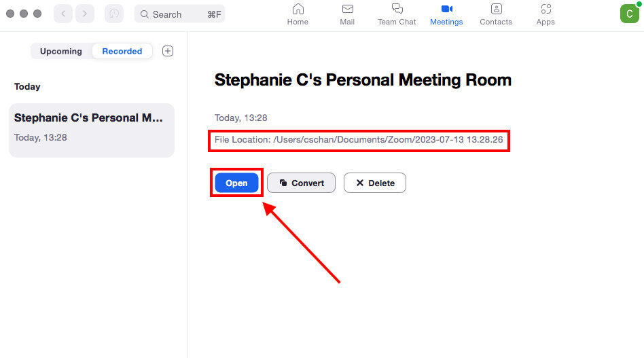Select the Meetings camera icon

point(446,9)
